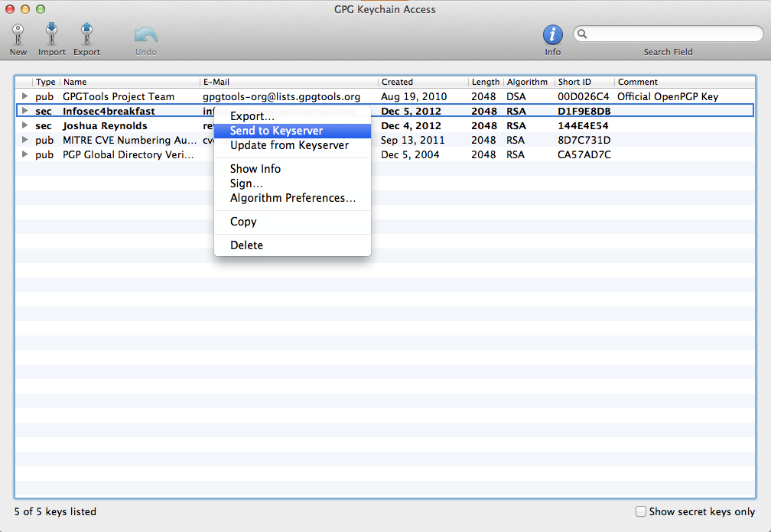Click created date Aug 19, 2010
The width and height of the screenshot is (771, 532).
414,97
